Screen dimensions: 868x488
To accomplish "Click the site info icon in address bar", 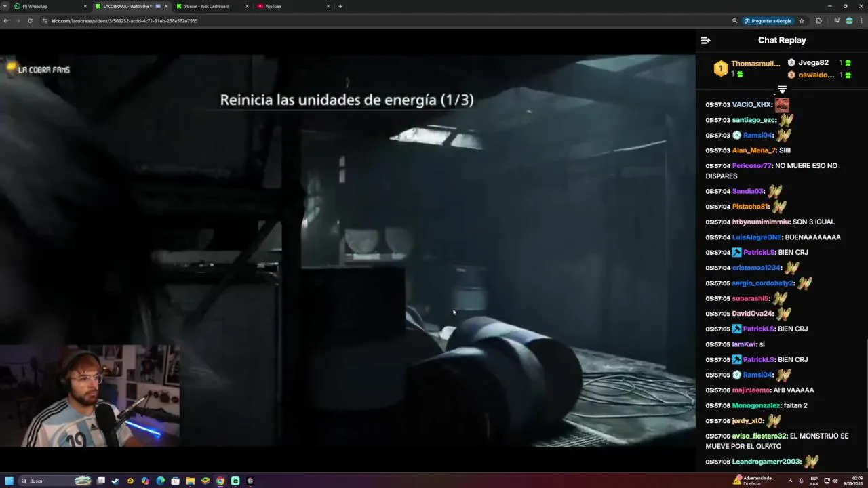I will tap(45, 21).
